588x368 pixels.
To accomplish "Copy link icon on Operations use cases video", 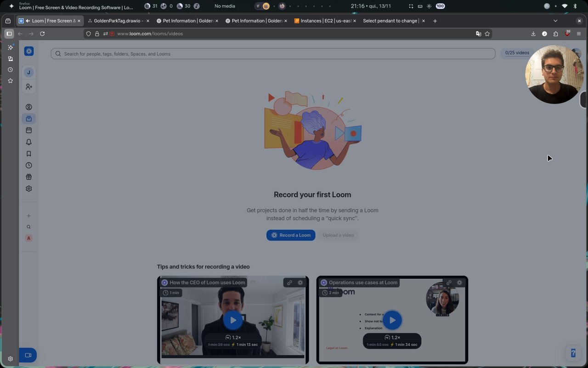I will pos(449,282).
